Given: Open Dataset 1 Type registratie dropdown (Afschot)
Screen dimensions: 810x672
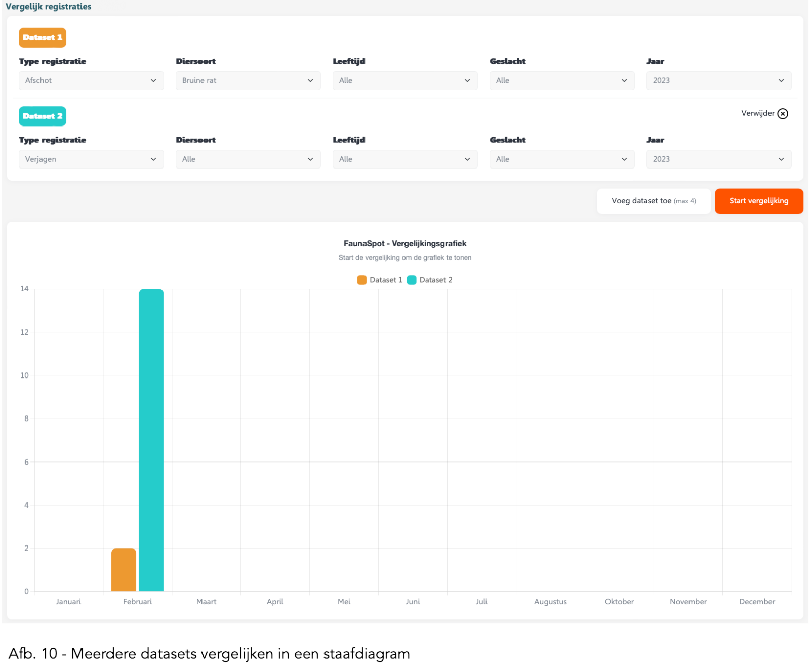Looking at the screenshot, I should tap(91, 80).
